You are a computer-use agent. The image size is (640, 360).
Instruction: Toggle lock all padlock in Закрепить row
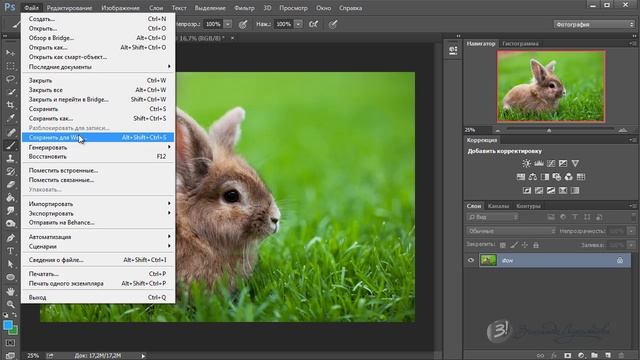536,245
